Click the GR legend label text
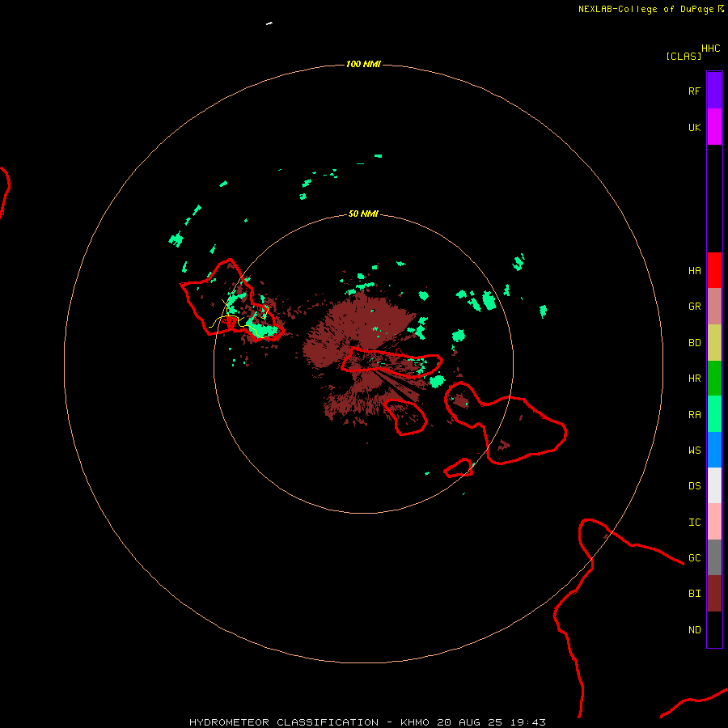This screenshot has height=728, width=728. [694, 307]
